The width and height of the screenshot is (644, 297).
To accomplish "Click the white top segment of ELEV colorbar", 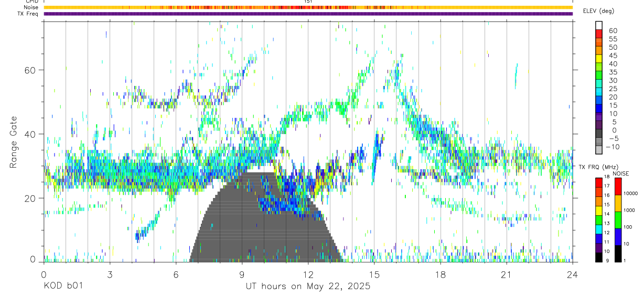I will coord(599,26).
